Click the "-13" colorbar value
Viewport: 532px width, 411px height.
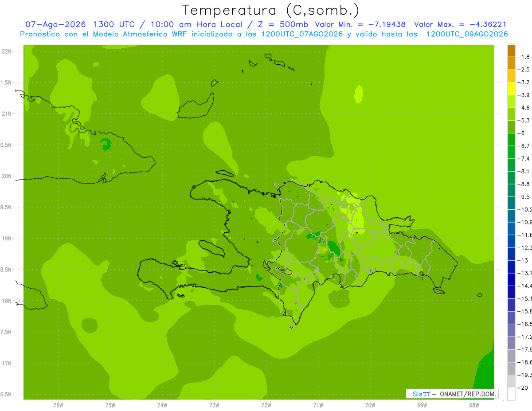[523, 260]
